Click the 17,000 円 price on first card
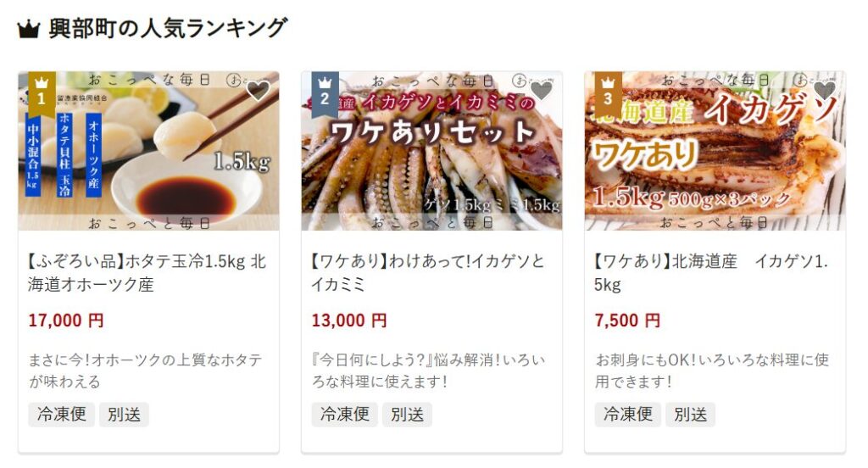This screenshot has height=468, width=868. coord(66,320)
